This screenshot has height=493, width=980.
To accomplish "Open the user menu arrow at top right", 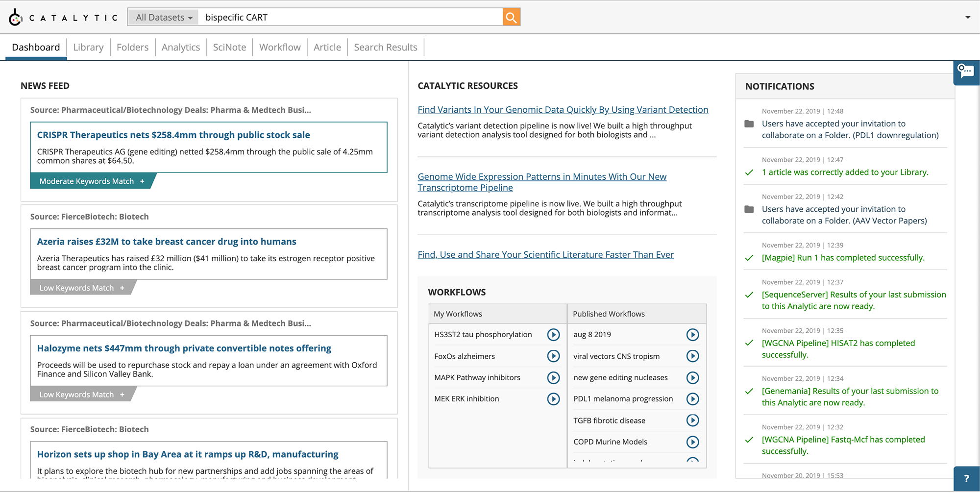I will pos(968,17).
